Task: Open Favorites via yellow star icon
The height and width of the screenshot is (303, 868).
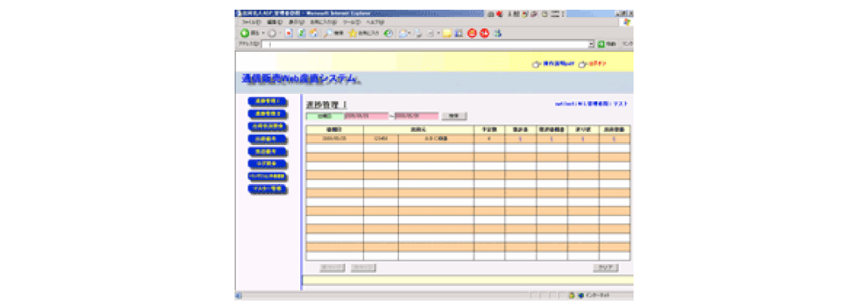Action: coord(353,33)
